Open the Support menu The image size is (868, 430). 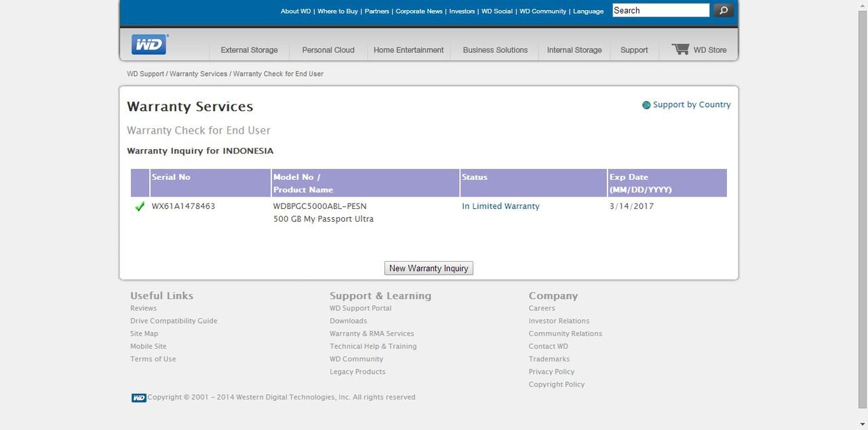pyautogui.click(x=634, y=50)
